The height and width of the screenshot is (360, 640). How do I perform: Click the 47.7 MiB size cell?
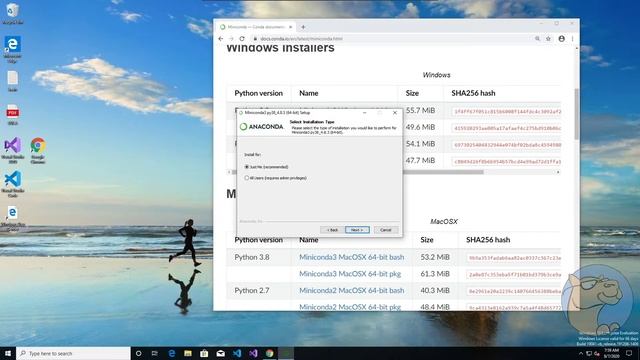tap(420, 161)
